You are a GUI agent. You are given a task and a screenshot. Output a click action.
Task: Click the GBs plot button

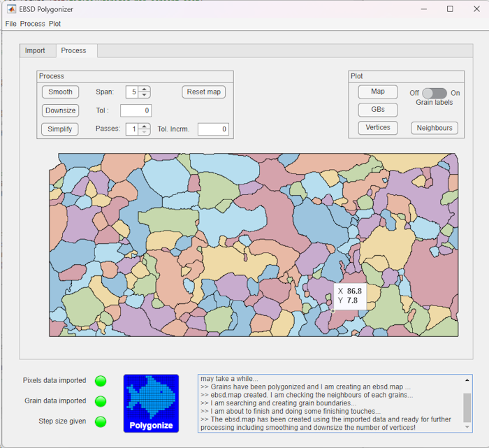click(x=378, y=110)
